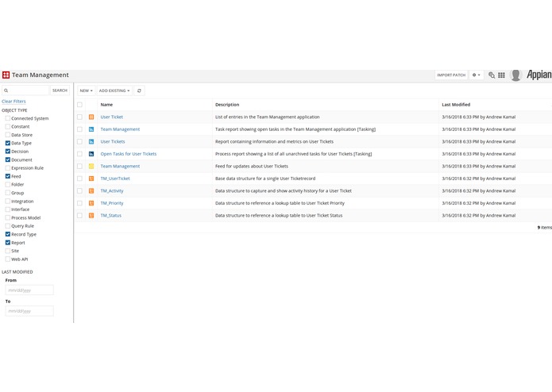Open the TM_UserTicket data type
The image size is (552, 392).
click(x=115, y=179)
